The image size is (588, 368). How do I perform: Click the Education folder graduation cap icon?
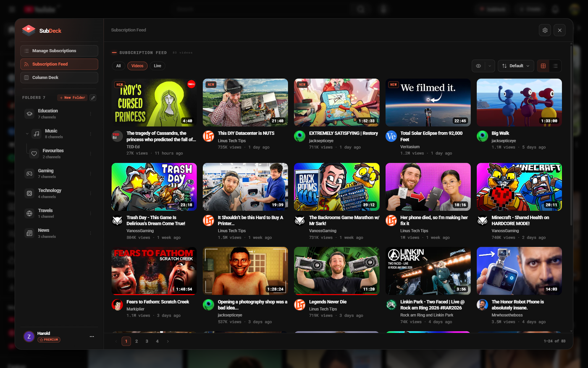pyautogui.click(x=29, y=114)
